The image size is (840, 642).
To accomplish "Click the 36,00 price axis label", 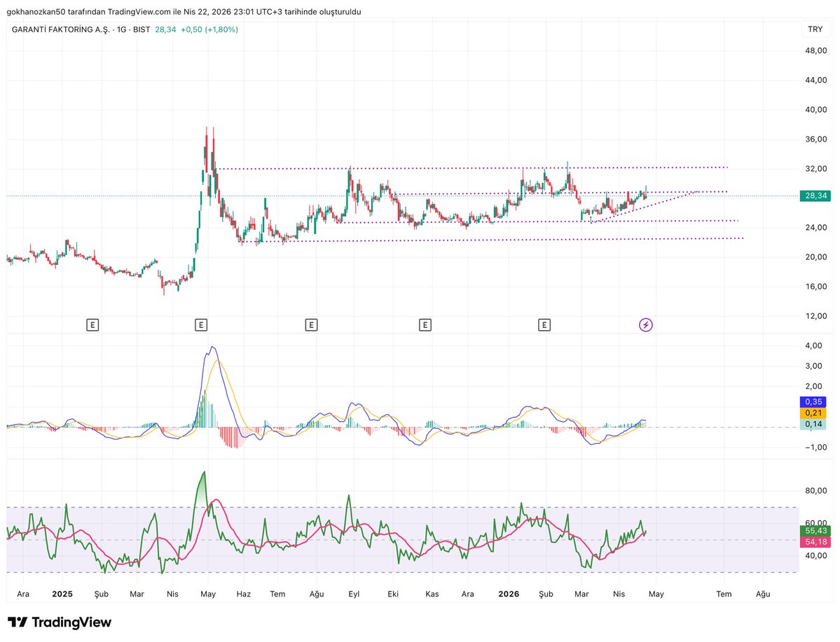I will pyautogui.click(x=816, y=139).
